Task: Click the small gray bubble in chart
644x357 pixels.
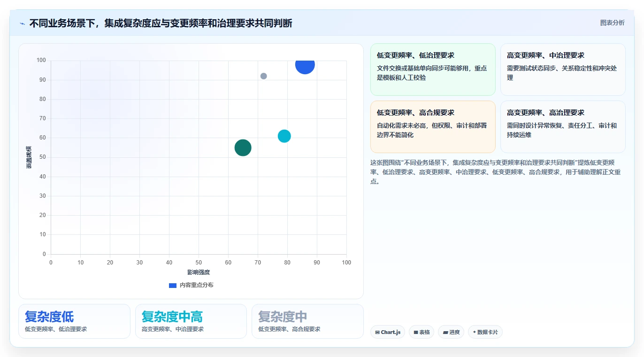Action: [264, 76]
